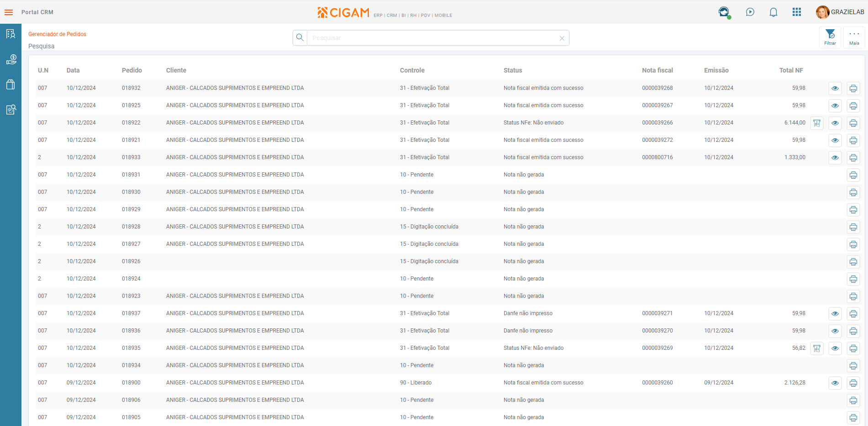Screen dimensions: 868x426
Task: Select nota fiscal number 0000039271
Action: 658,313
